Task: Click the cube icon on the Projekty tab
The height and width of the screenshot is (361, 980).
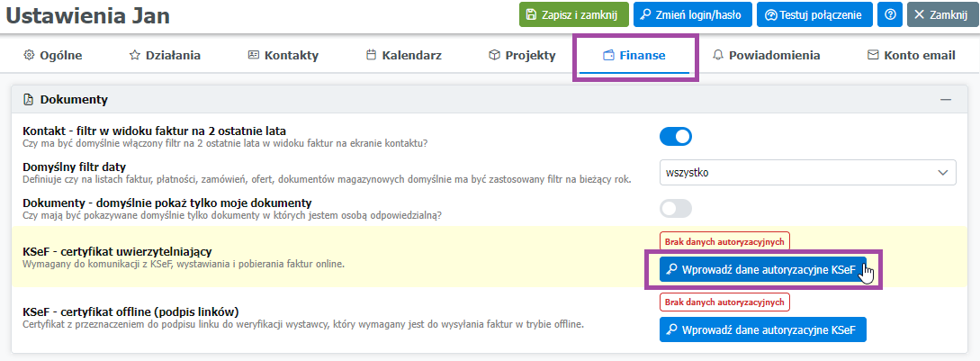Action: (x=494, y=55)
